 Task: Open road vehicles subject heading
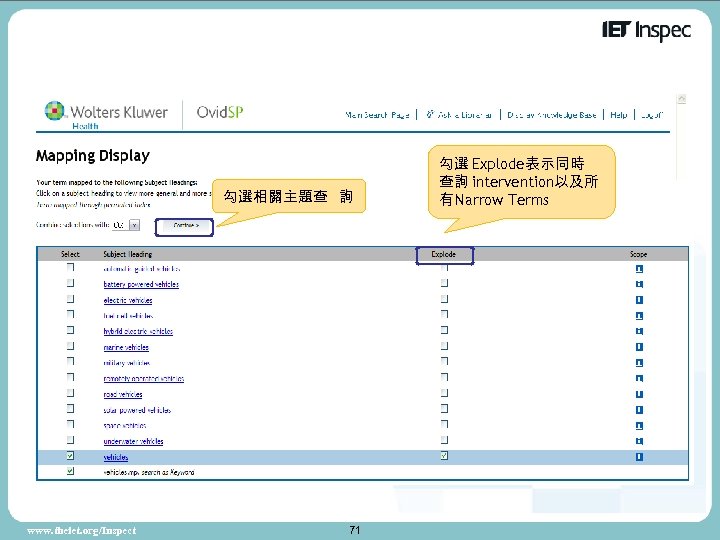123,394
